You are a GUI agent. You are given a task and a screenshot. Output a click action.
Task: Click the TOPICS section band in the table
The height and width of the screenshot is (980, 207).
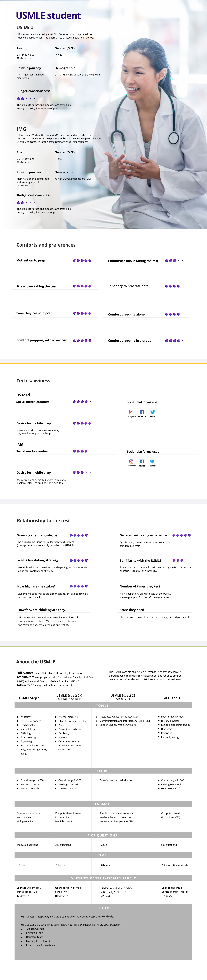point(103,706)
